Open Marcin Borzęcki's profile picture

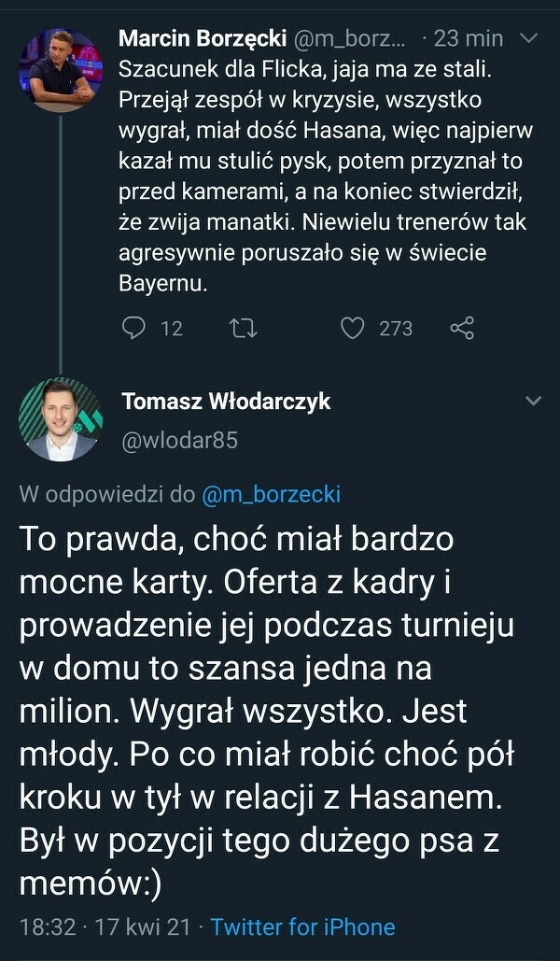[60, 71]
